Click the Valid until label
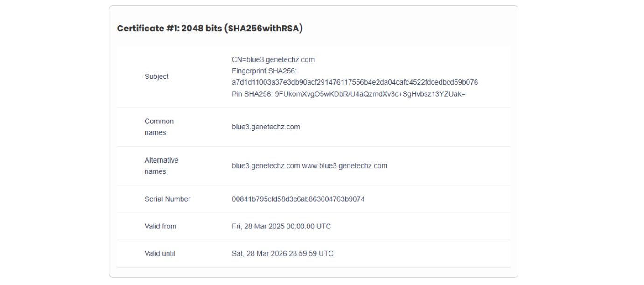 (160, 254)
